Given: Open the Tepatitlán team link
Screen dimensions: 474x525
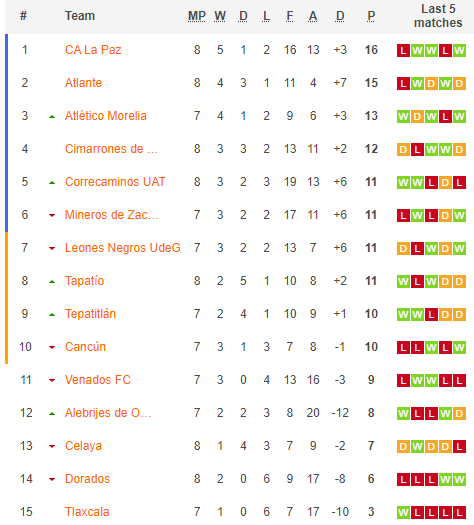Looking at the screenshot, I should 90,314.
